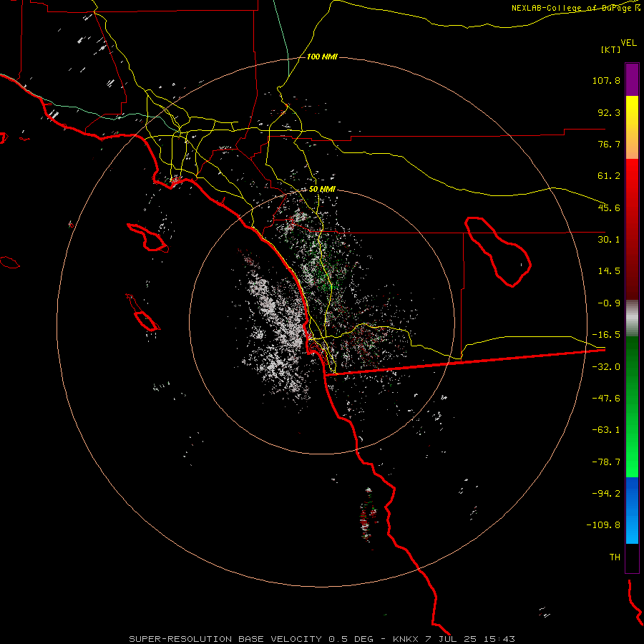This screenshot has height=644, width=644.
Task: Click the -16.5 velocity scale value
Action: click(x=606, y=335)
